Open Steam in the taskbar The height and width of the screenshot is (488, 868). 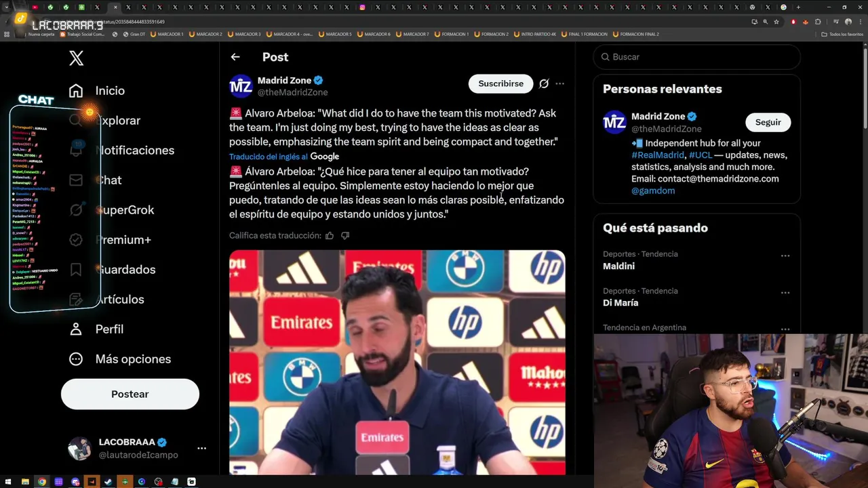[108, 482]
